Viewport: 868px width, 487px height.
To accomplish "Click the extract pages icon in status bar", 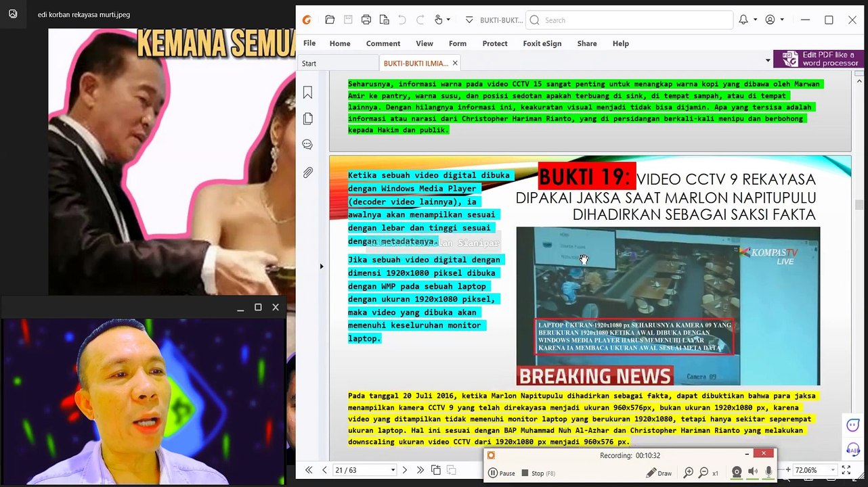I will click(x=436, y=470).
